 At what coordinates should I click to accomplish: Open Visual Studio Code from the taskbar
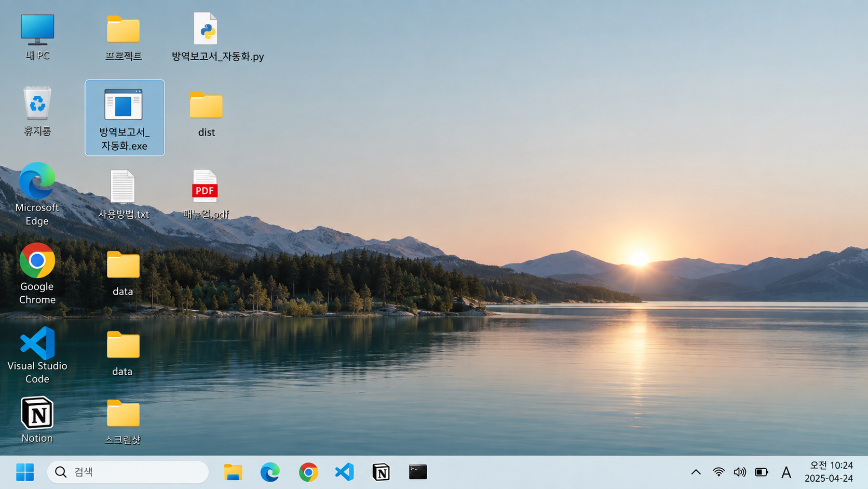point(345,472)
